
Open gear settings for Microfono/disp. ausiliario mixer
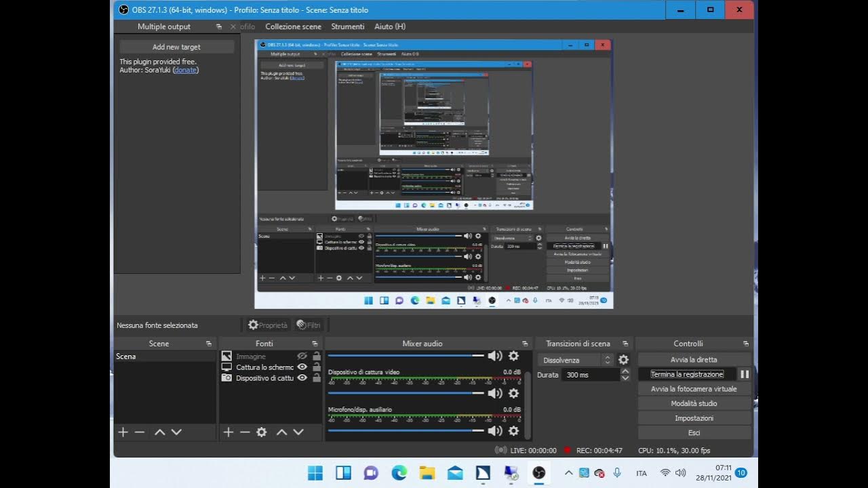point(513,430)
